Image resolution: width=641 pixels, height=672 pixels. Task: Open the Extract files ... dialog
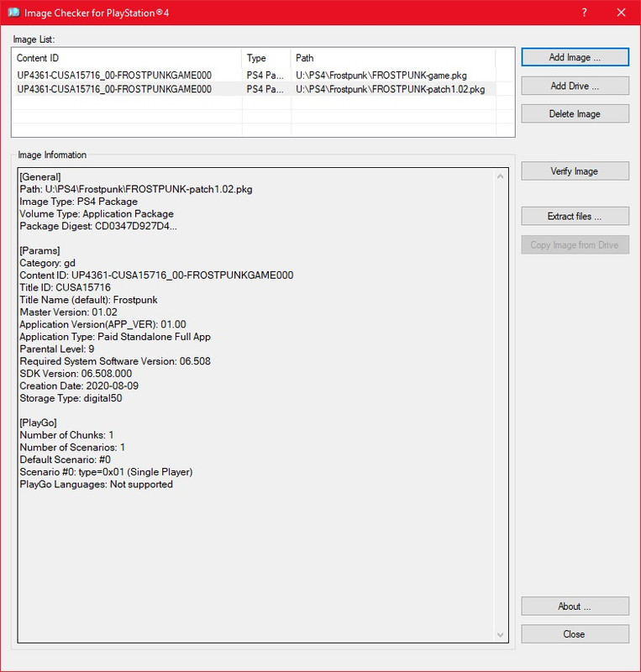tap(575, 216)
